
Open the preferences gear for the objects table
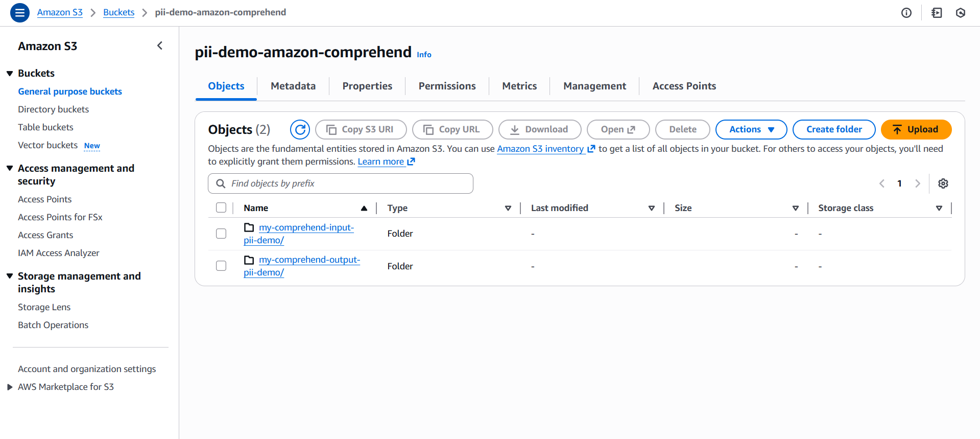(x=943, y=183)
